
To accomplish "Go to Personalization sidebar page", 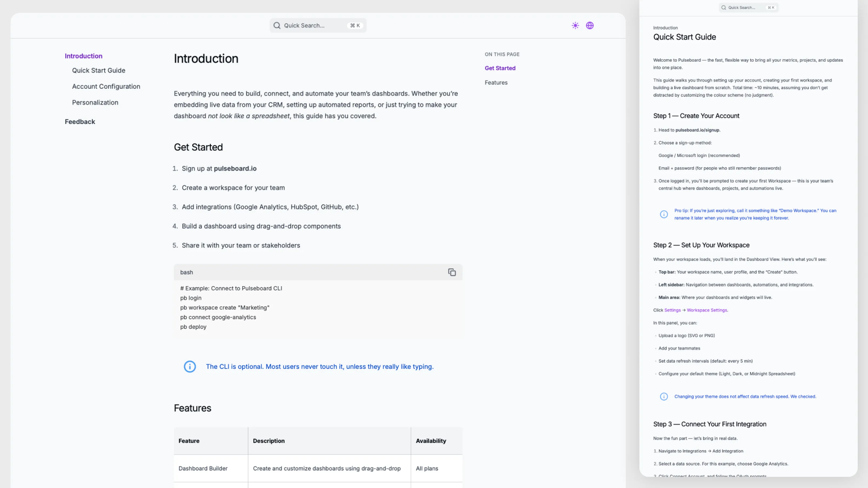I will pos(95,102).
